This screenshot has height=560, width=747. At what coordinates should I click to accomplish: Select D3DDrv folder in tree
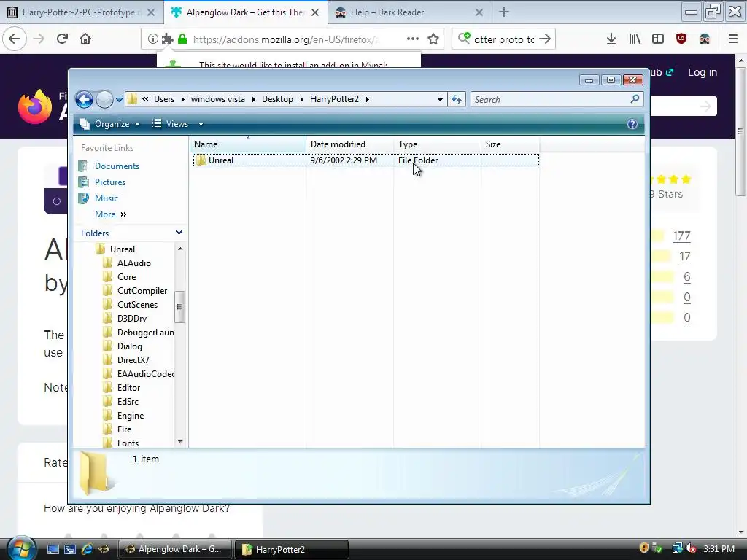(132, 318)
